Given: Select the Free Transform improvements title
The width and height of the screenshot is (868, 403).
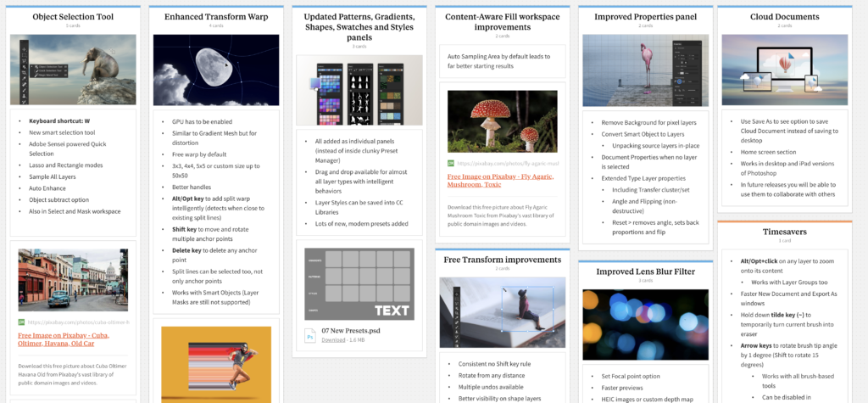Looking at the screenshot, I should pyautogui.click(x=502, y=260).
